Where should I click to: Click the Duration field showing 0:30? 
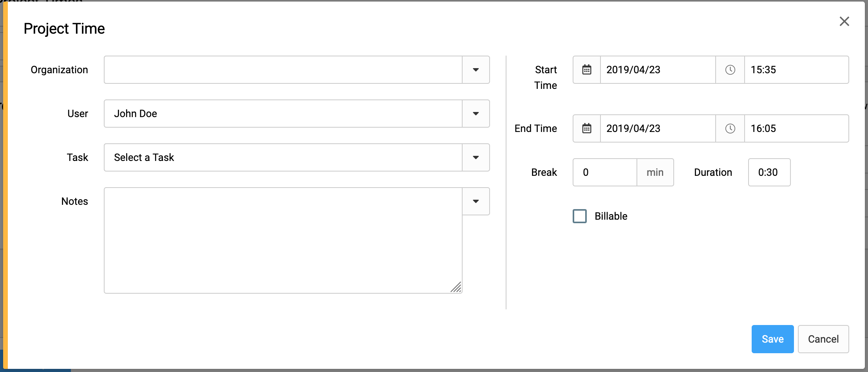click(x=769, y=172)
